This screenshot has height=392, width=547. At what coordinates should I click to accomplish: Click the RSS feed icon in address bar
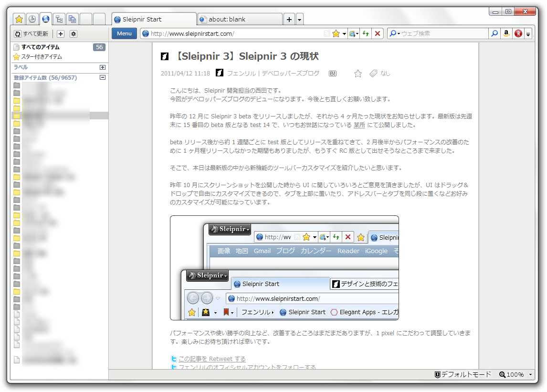(x=326, y=33)
